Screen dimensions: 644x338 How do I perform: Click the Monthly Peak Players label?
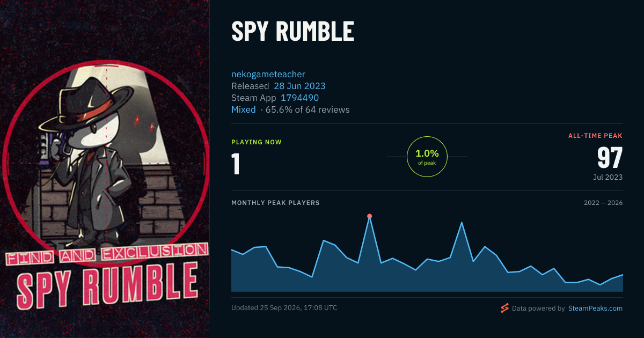point(275,203)
